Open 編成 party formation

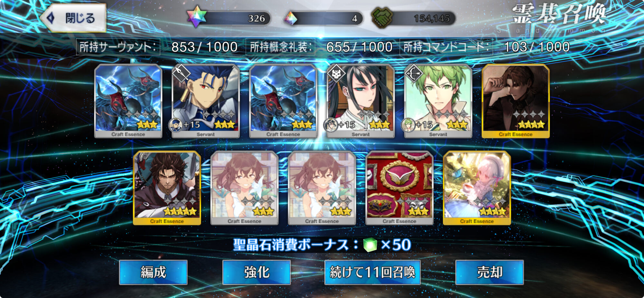pyautogui.click(x=153, y=272)
